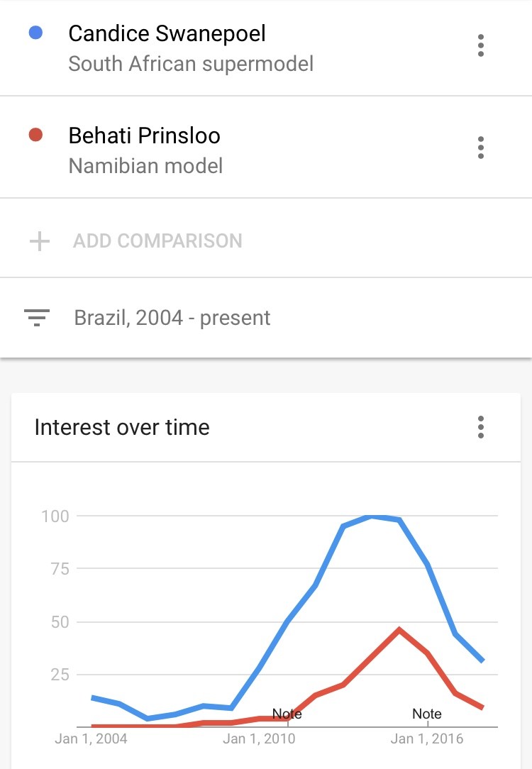This screenshot has width=532, height=769.
Task: Click the Note marker near Jan 1, 2010
Action: tap(287, 714)
